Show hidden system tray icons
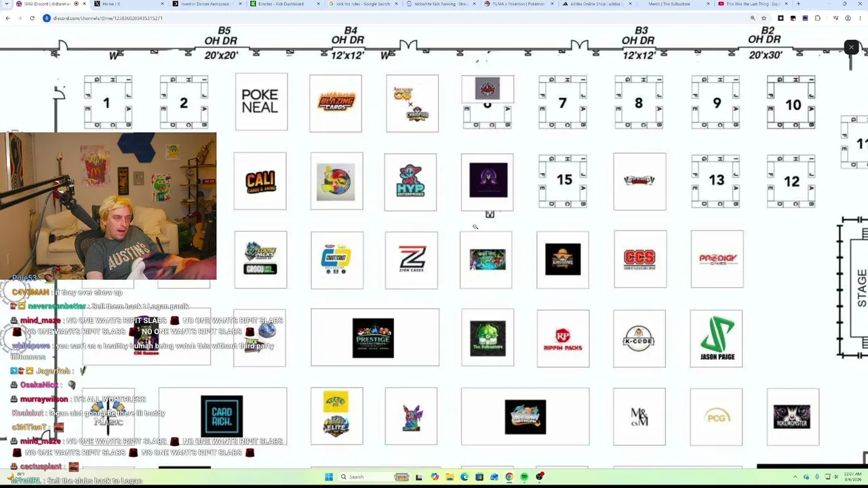This screenshot has height=488, width=868. pos(795,477)
